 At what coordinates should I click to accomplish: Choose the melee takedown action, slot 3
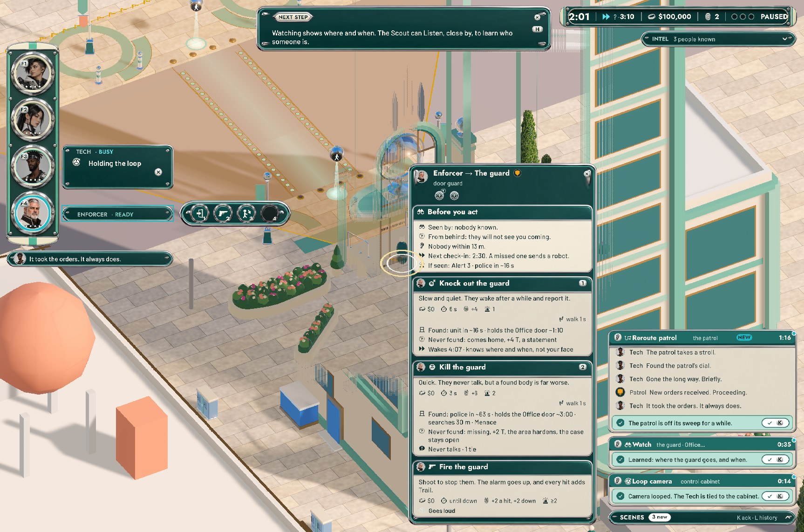click(x=246, y=214)
